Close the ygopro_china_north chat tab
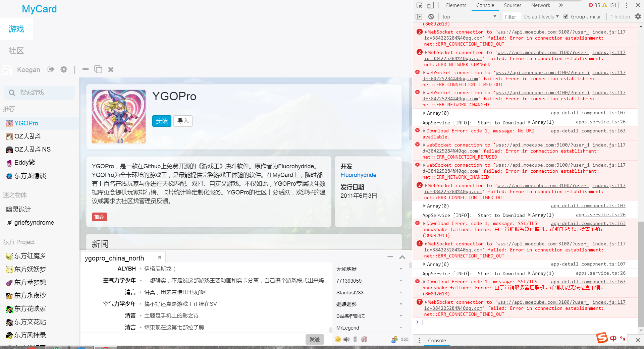The image size is (644, 349). coord(160,257)
